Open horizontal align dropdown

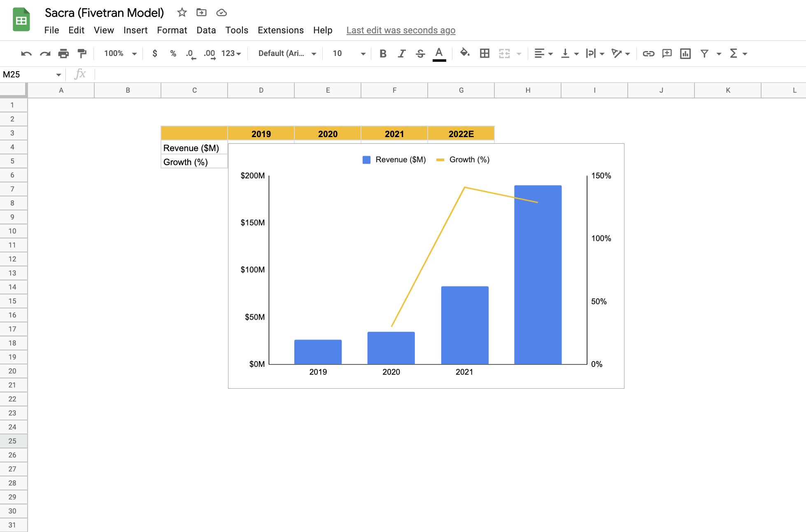click(543, 54)
